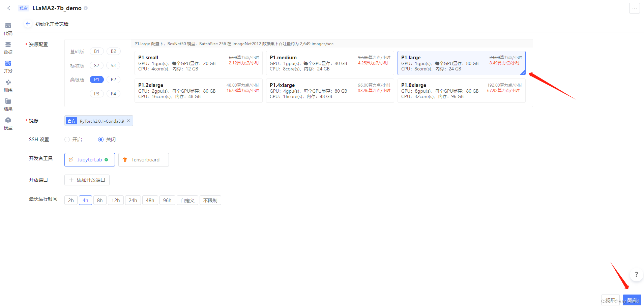Choose P1.2xlarge resource card
The height and width of the screenshot is (307, 644).
[x=199, y=91]
